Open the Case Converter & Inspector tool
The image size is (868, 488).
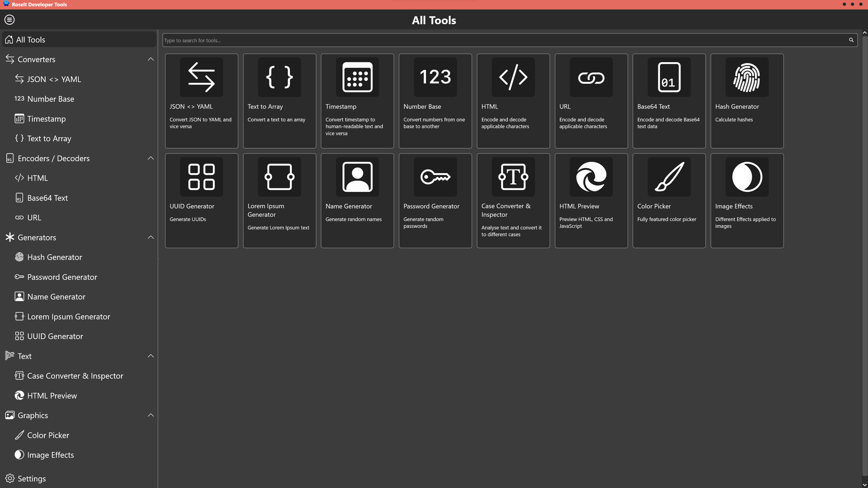(x=513, y=200)
